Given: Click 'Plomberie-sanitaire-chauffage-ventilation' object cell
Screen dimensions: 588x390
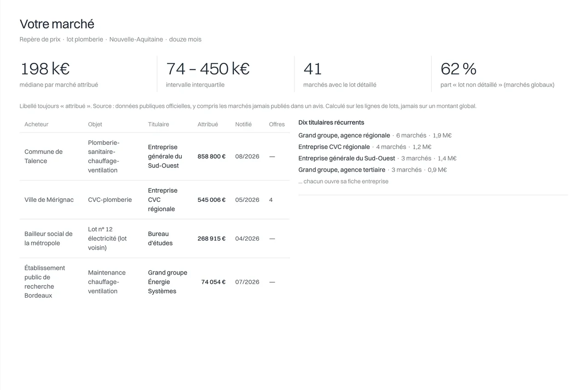Looking at the screenshot, I should 104,156.
